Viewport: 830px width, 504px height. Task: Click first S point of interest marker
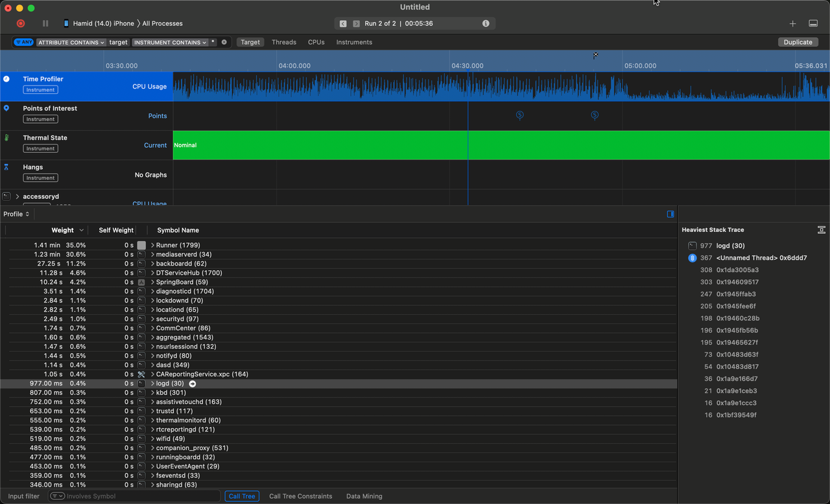click(x=519, y=115)
